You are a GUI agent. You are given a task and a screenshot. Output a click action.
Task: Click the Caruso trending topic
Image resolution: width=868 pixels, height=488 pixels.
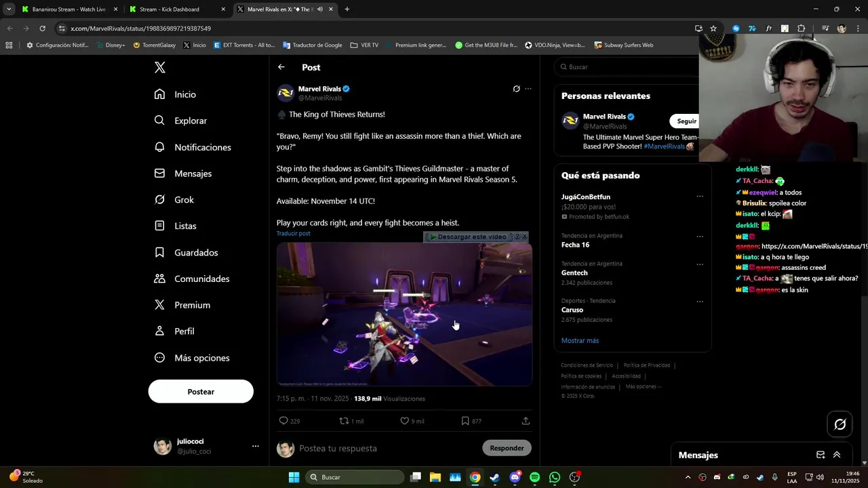pyautogui.click(x=572, y=310)
